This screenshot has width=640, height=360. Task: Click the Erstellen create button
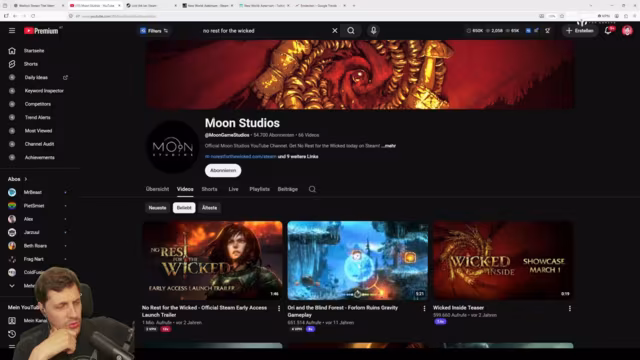pyautogui.click(x=580, y=31)
